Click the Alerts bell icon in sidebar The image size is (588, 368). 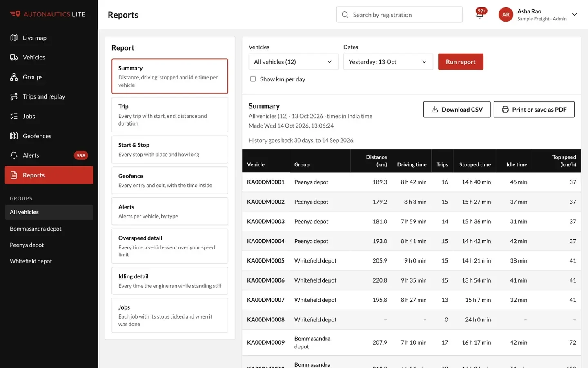(x=14, y=155)
